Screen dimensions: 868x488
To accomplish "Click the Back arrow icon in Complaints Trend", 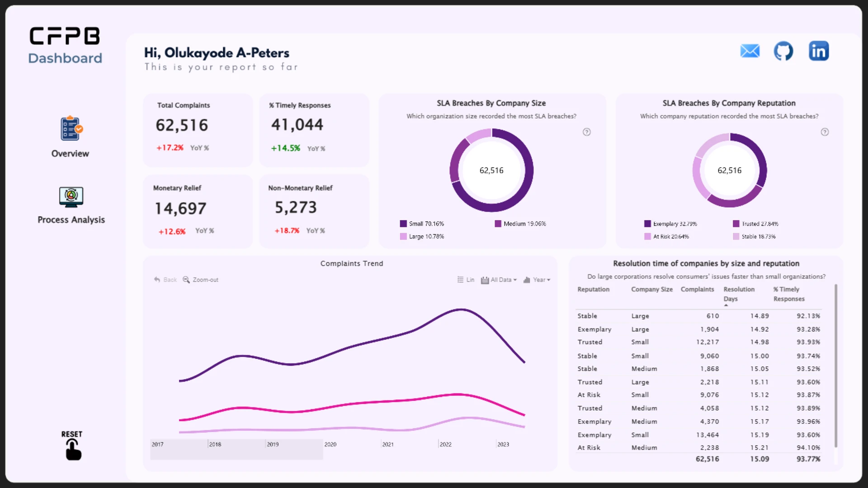I will click(x=157, y=280).
